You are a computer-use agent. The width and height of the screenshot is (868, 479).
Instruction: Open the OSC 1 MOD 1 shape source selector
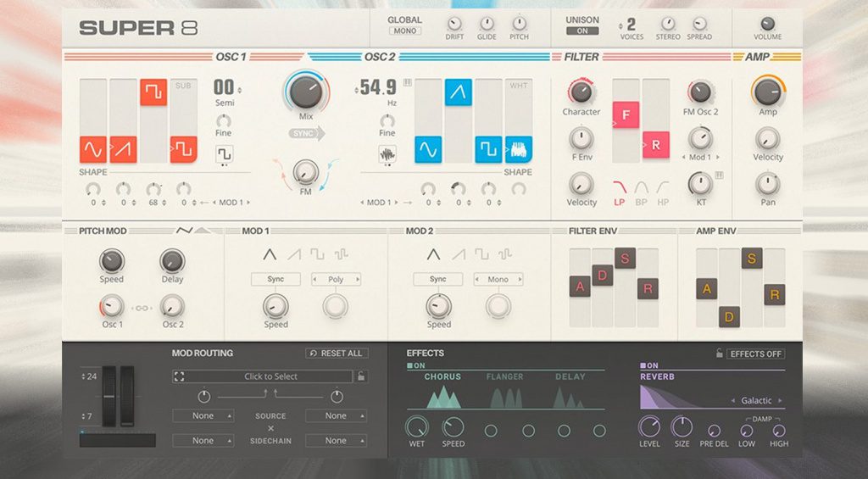click(231, 203)
